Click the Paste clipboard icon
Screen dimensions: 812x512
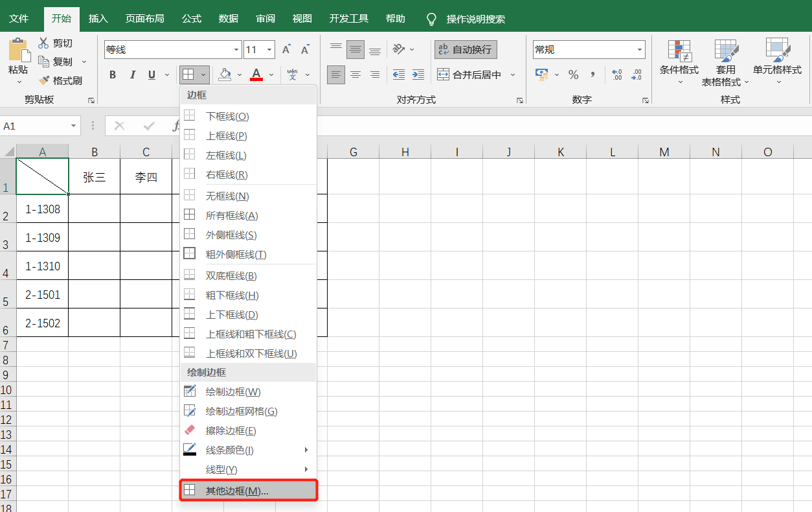coord(18,50)
